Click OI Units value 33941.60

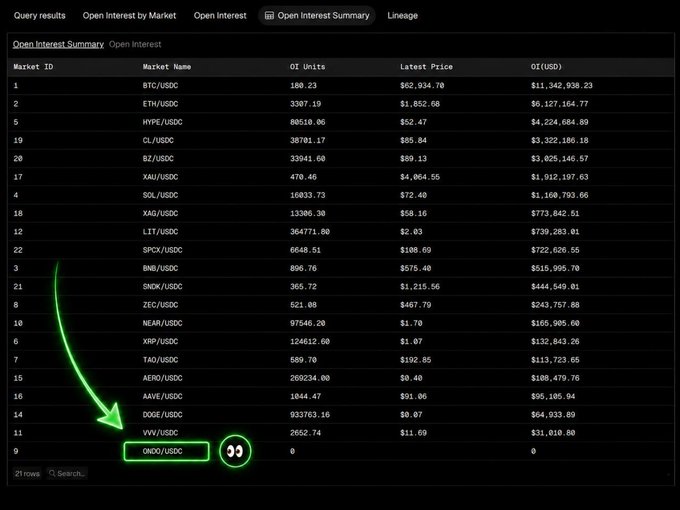pyautogui.click(x=307, y=159)
